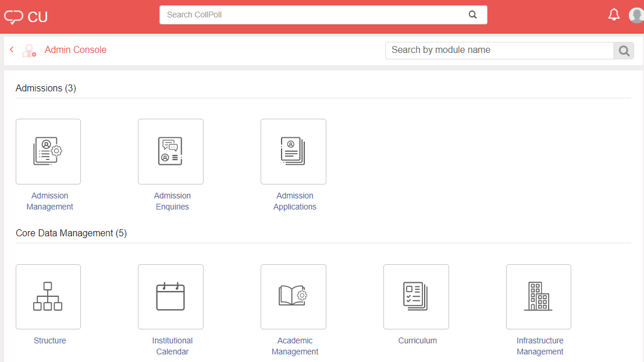Click the CollPoll search magnifier icon

[473, 15]
